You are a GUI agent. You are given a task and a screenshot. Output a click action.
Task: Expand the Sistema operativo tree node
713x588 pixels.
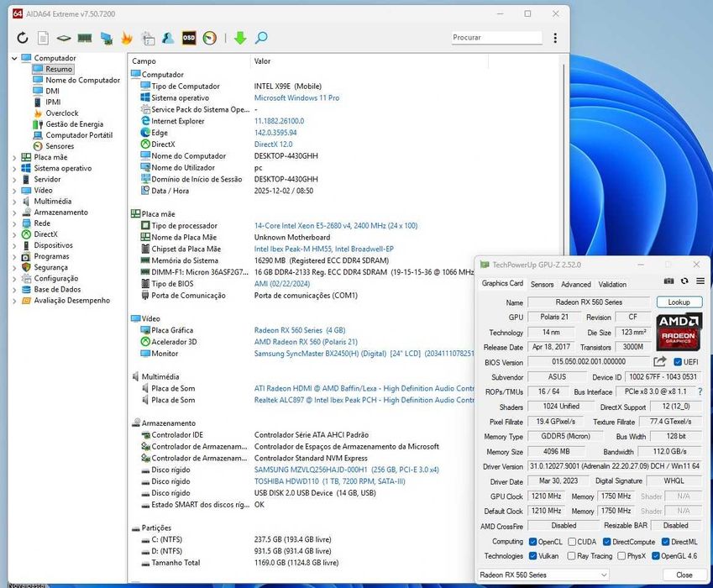coord(14,168)
